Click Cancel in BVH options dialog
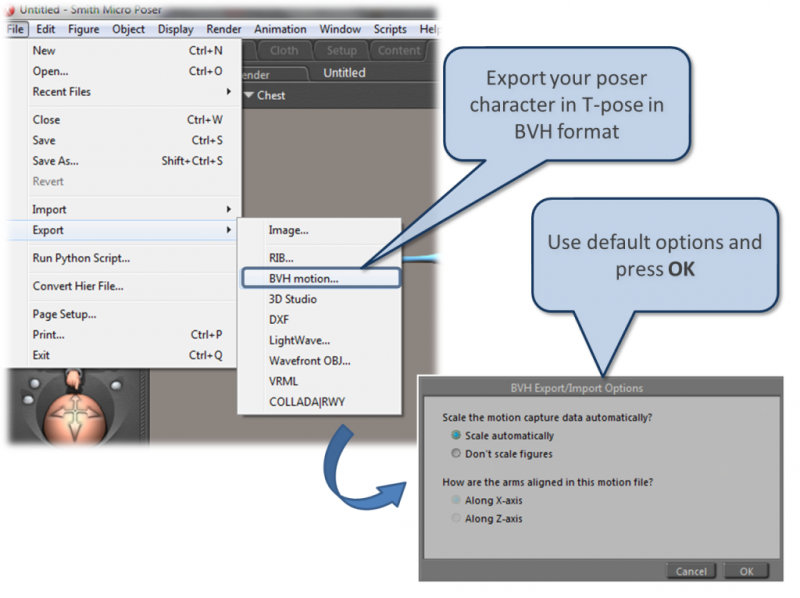 pos(691,571)
